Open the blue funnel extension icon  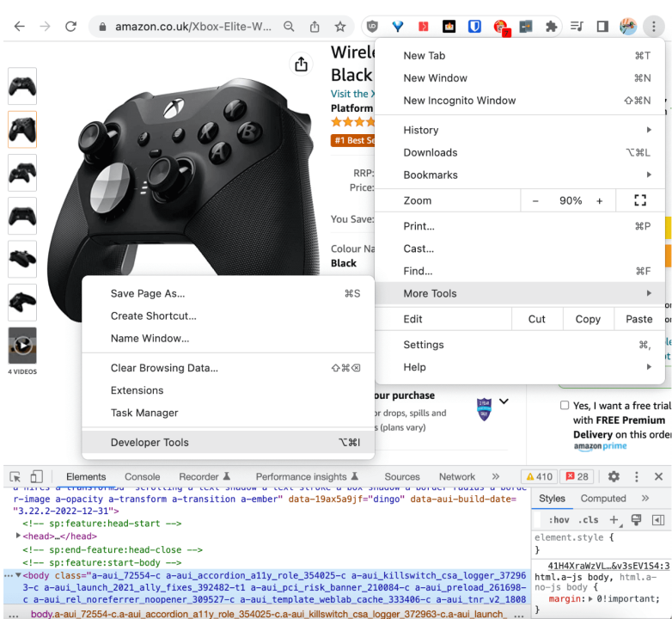(x=398, y=27)
